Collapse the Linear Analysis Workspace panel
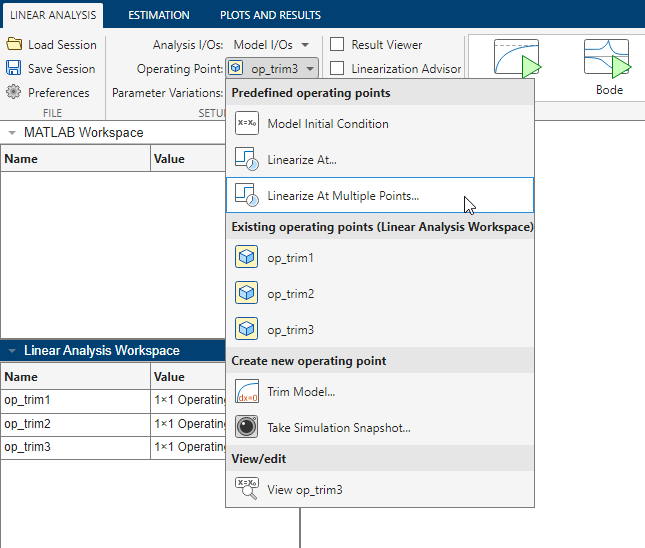Viewport: 645px width, 548px height. tap(12, 351)
